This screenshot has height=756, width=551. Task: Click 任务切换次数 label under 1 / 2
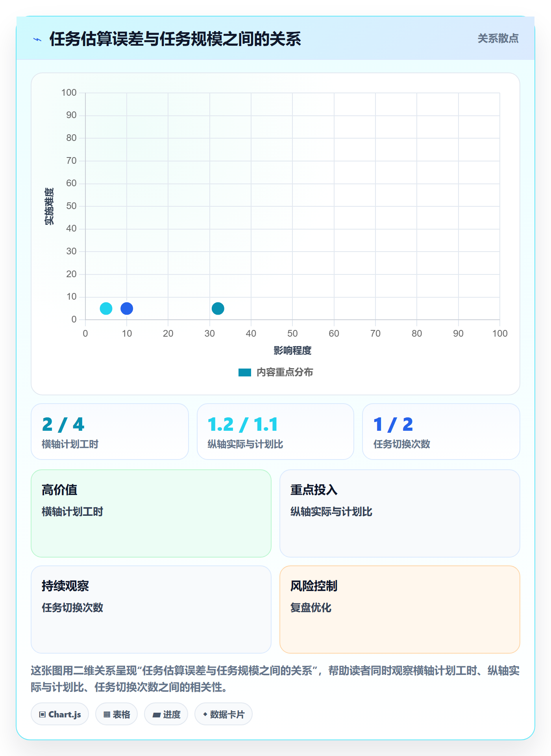click(x=401, y=444)
